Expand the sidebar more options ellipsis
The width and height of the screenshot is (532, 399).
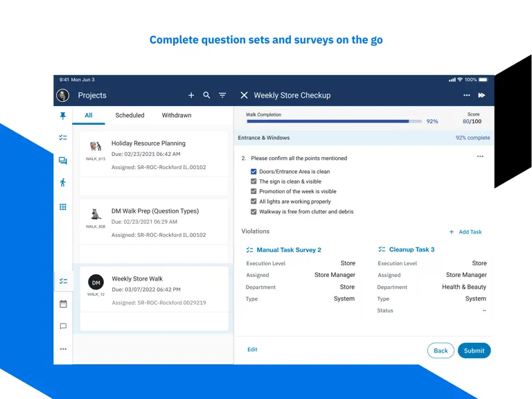(63, 349)
